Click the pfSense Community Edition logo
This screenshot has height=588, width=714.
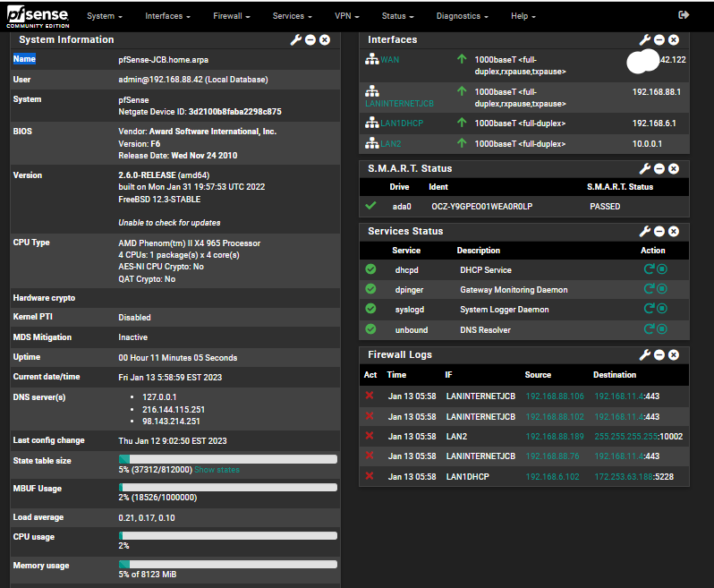(38, 18)
